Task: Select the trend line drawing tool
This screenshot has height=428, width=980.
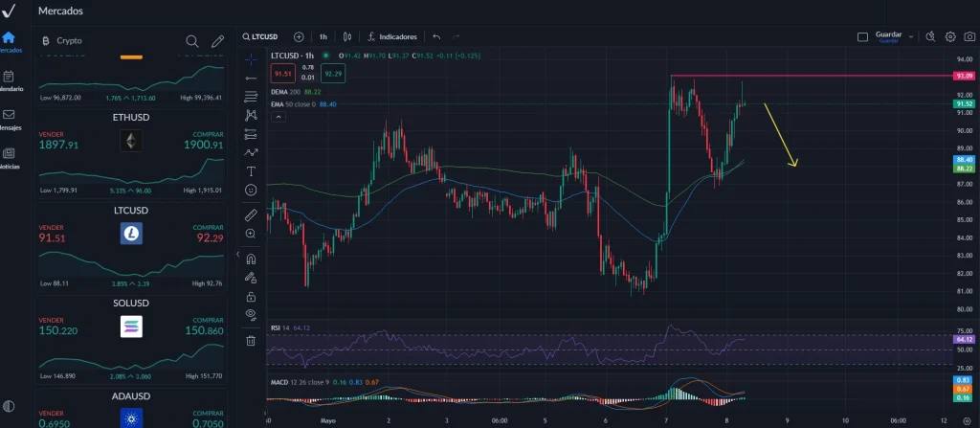Action: tap(251, 79)
